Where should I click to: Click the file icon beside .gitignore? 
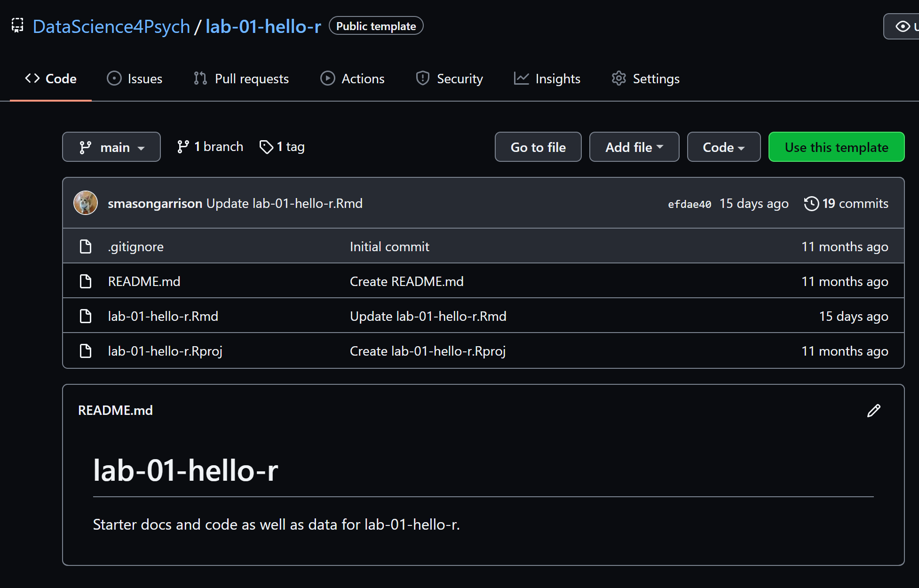pos(86,246)
